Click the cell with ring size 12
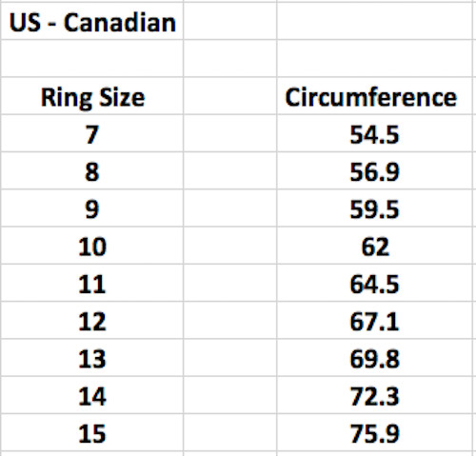 [x=92, y=321]
